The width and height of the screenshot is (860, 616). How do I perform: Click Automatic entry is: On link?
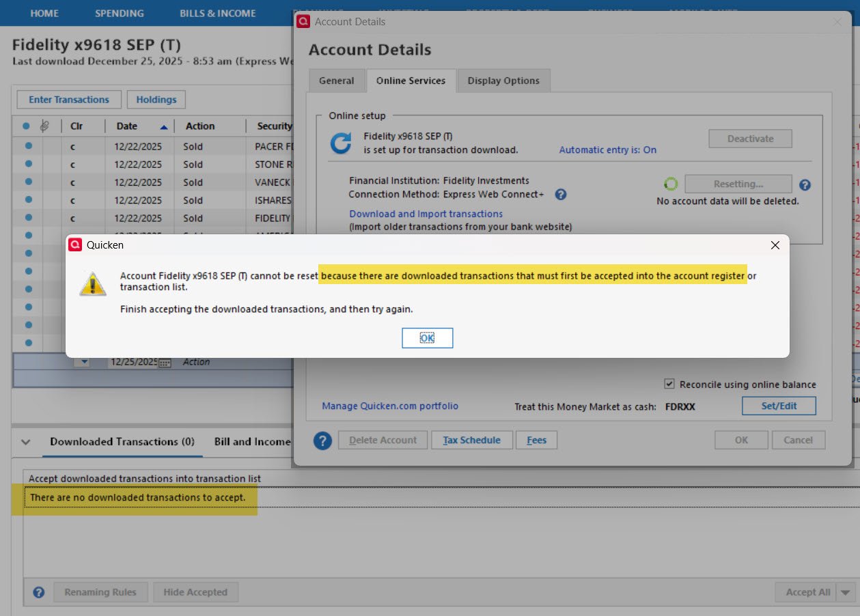[607, 150]
